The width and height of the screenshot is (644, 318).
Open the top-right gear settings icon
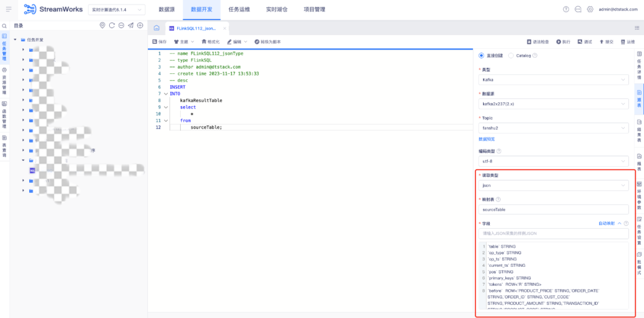tap(590, 9)
